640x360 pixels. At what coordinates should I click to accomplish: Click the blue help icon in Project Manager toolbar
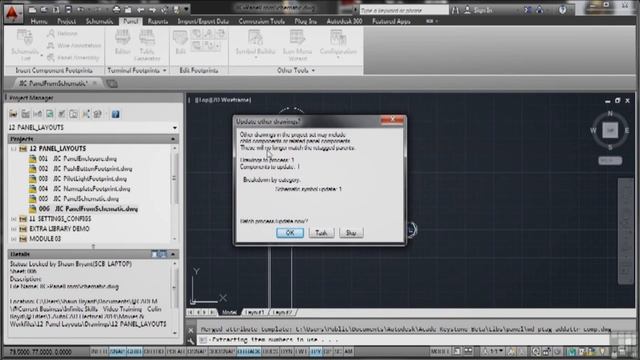tap(116, 114)
